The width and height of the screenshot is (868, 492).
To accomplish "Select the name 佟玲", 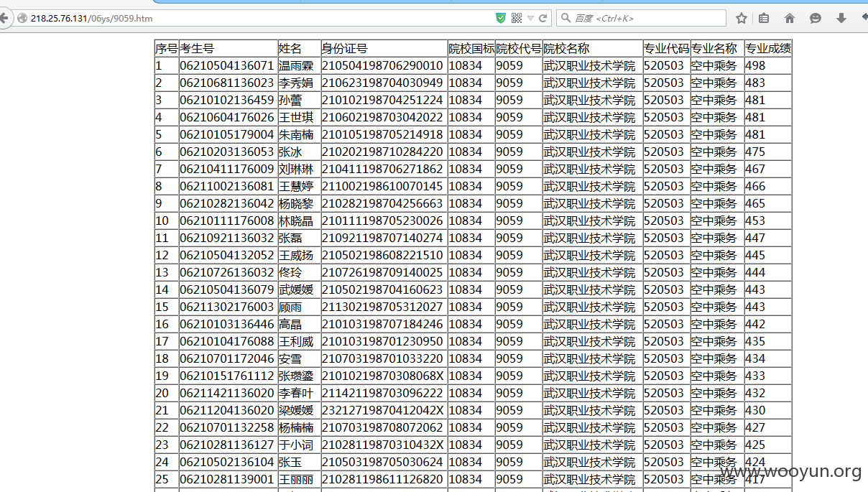I will click(290, 272).
